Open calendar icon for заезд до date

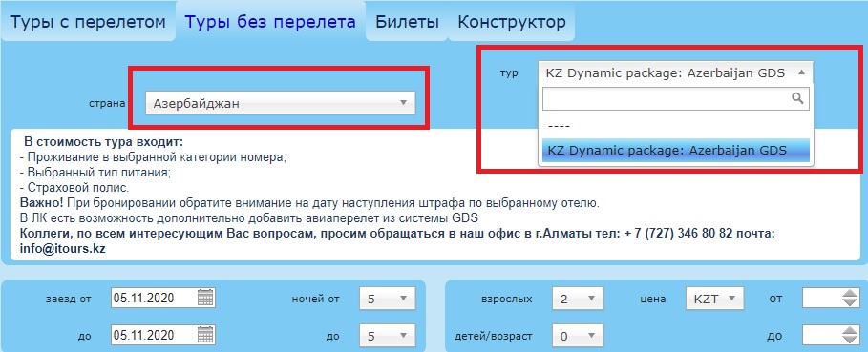pyautogui.click(x=205, y=335)
